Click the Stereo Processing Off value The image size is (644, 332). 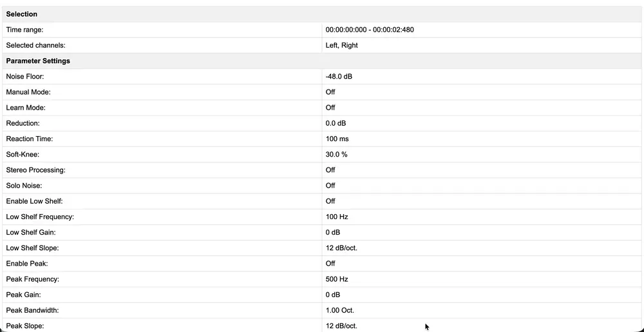[x=330, y=170]
